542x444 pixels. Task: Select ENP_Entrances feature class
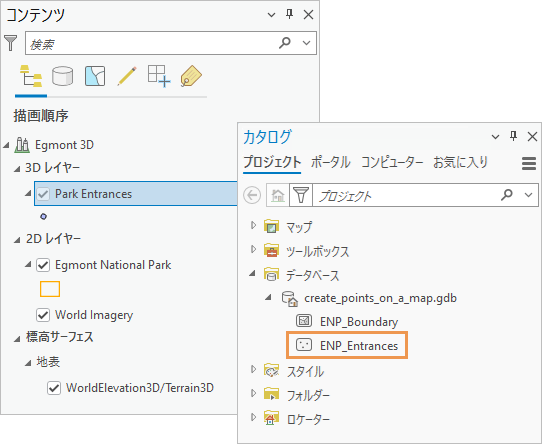(359, 346)
